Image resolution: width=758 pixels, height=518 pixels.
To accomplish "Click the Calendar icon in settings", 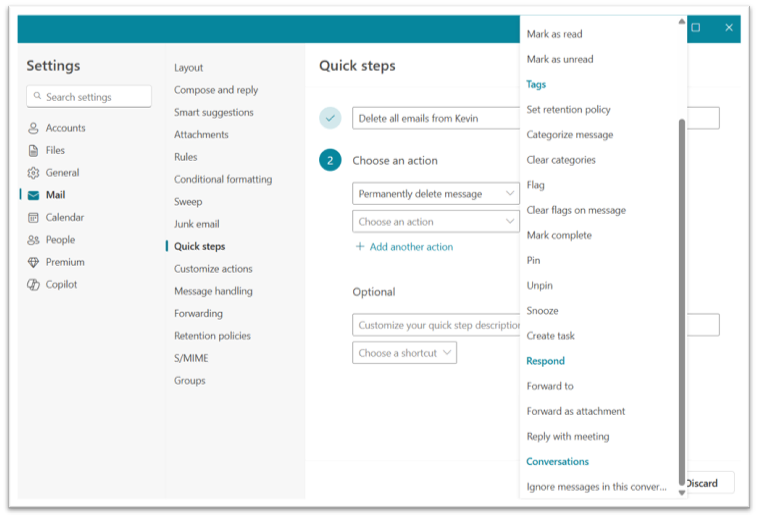I will 33,217.
